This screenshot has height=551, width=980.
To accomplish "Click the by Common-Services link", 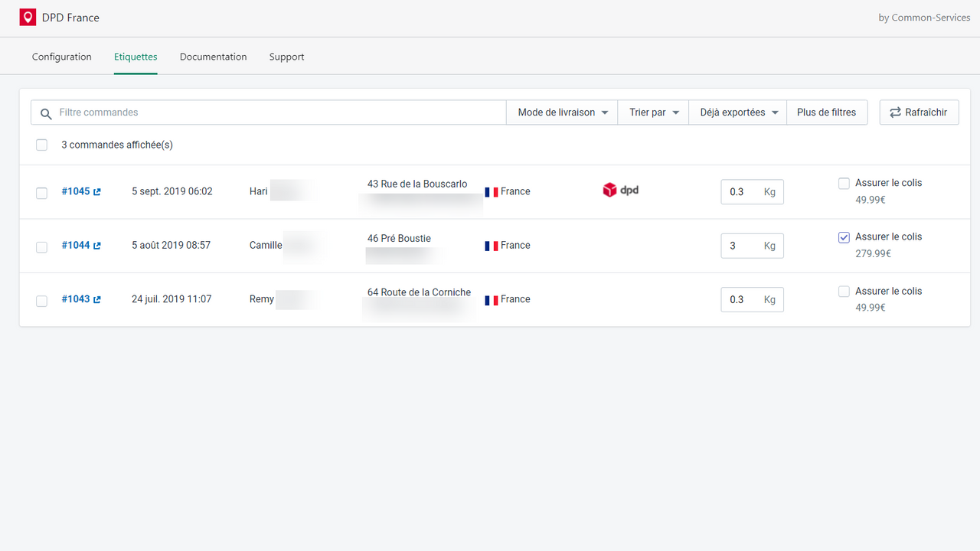I will point(924,17).
